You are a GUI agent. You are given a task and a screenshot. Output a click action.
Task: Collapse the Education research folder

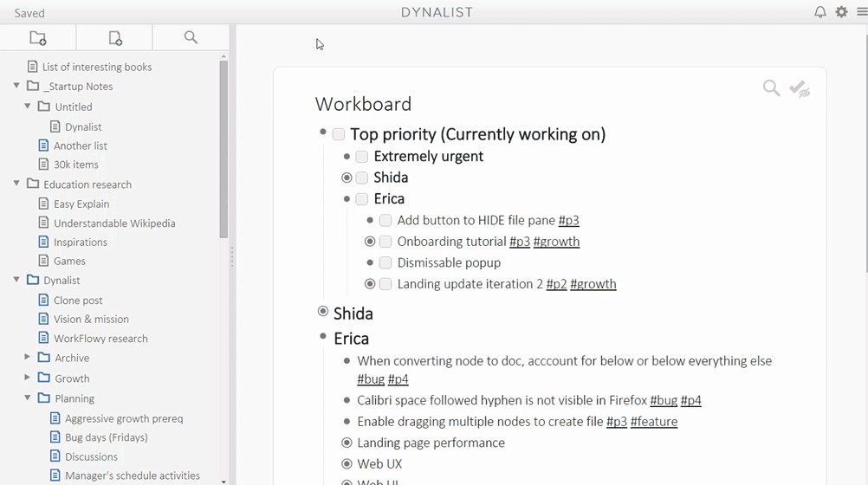[x=16, y=184]
